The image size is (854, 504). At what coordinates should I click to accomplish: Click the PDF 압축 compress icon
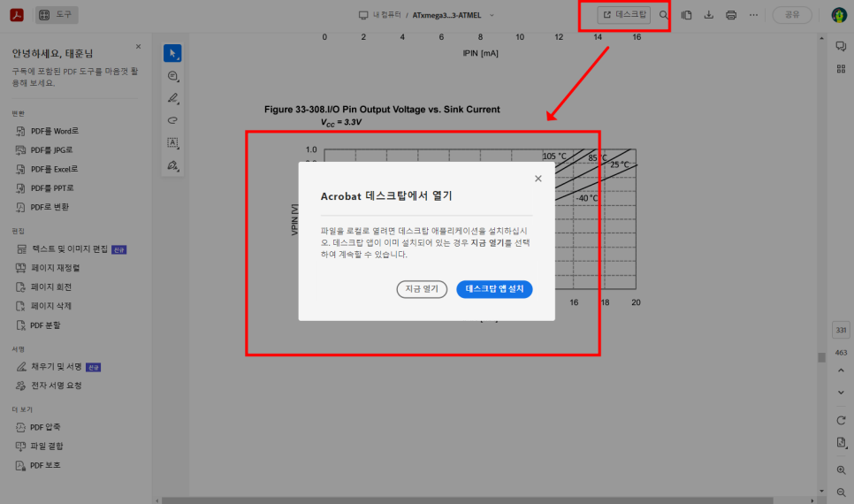point(20,427)
